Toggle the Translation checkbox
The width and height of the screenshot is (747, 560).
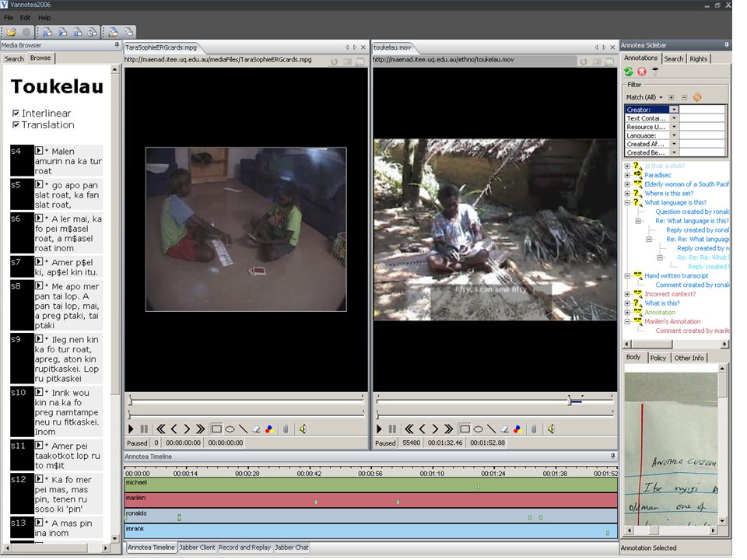[16, 124]
